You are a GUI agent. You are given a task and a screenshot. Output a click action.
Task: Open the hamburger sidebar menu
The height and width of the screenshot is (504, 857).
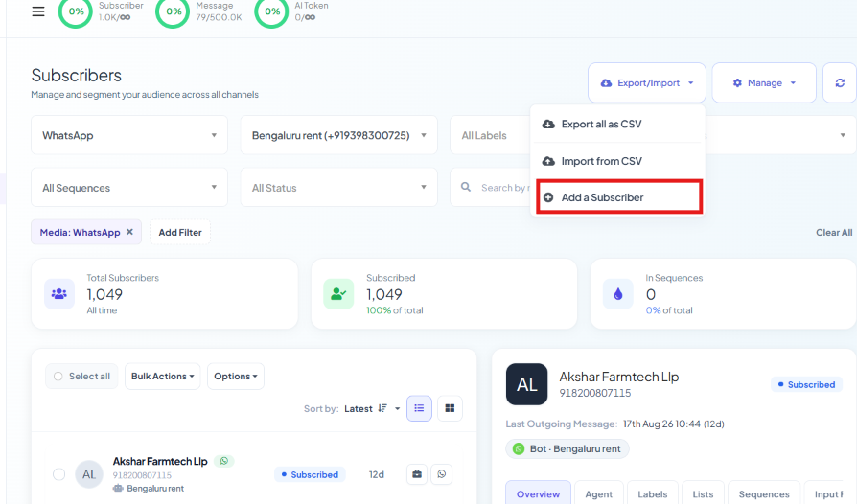pyautogui.click(x=38, y=11)
